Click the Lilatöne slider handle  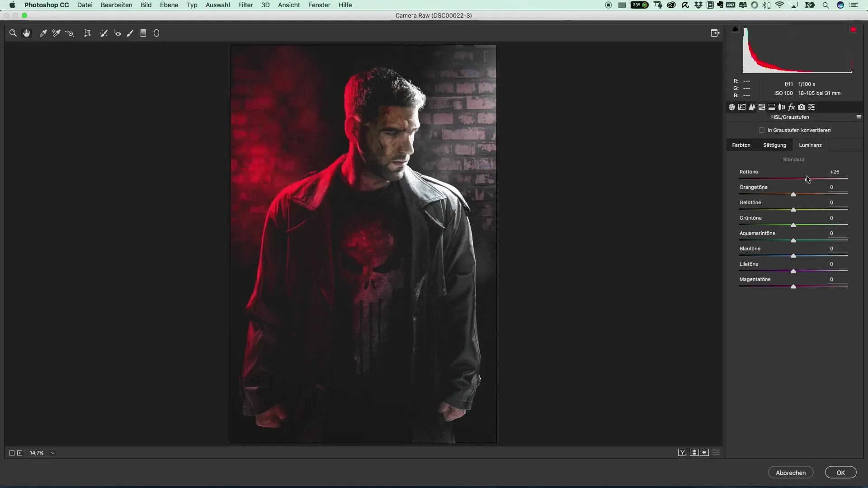click(x=793, y=271)
